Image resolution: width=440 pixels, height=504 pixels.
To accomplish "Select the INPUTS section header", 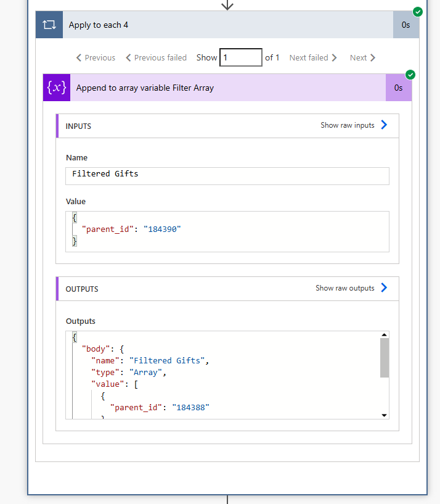I will click(78, 125).
